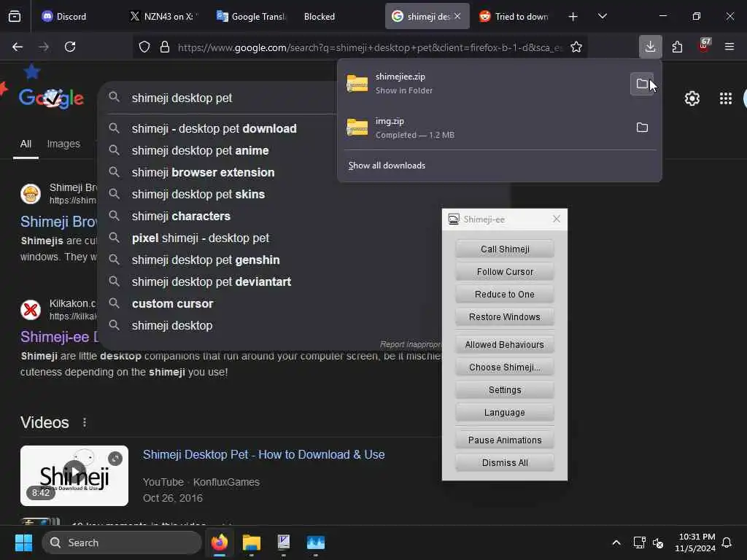The width and height of the screenshot is (747, 560).
Task: Open Firefox View button in tab bar
Action: [x=15, y=16]
